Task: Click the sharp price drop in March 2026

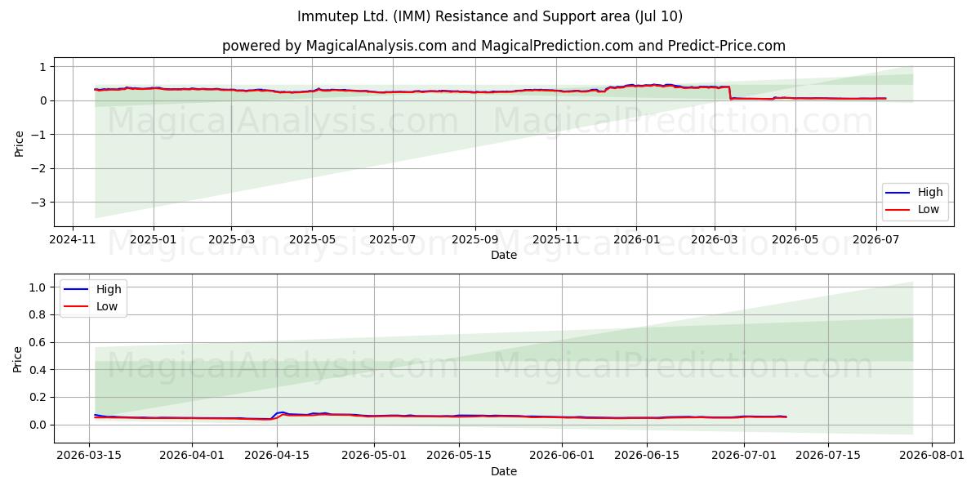Action: pos(730,92)
